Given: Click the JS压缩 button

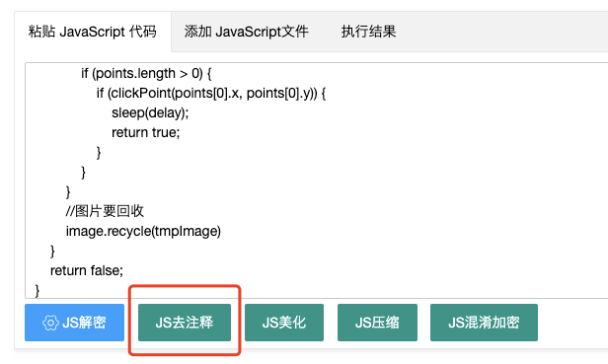Looking at the screenshot, I should coord(377,323).
